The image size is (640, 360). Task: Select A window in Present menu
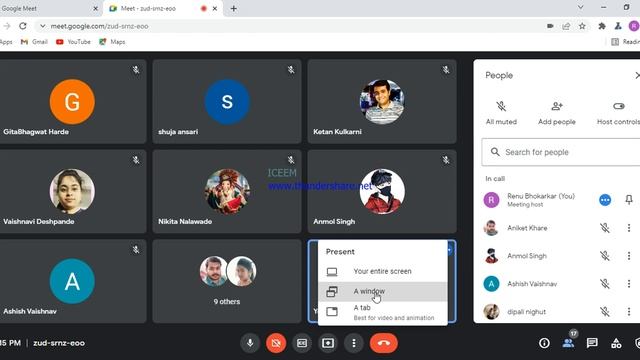pos(382,291)
